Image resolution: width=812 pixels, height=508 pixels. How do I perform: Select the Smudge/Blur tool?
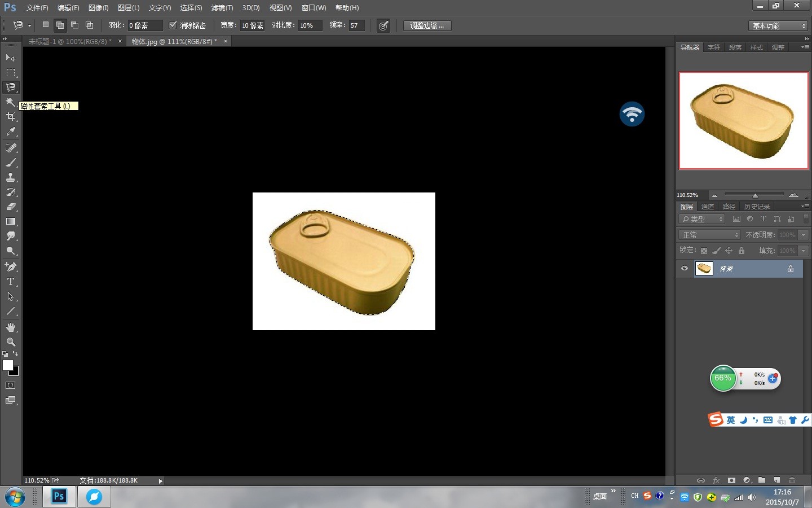(11, 236)
